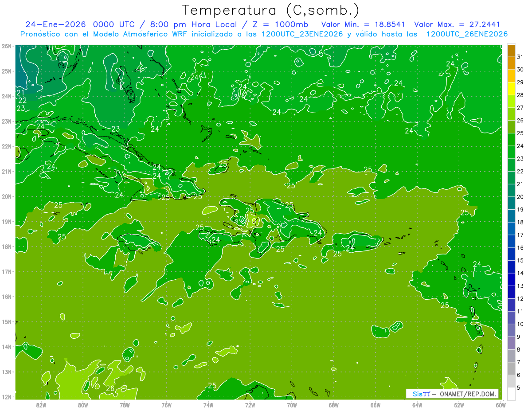Click the color bar label '5'
532x411 pixels.
pyautogui.click(x=519, y=388)
